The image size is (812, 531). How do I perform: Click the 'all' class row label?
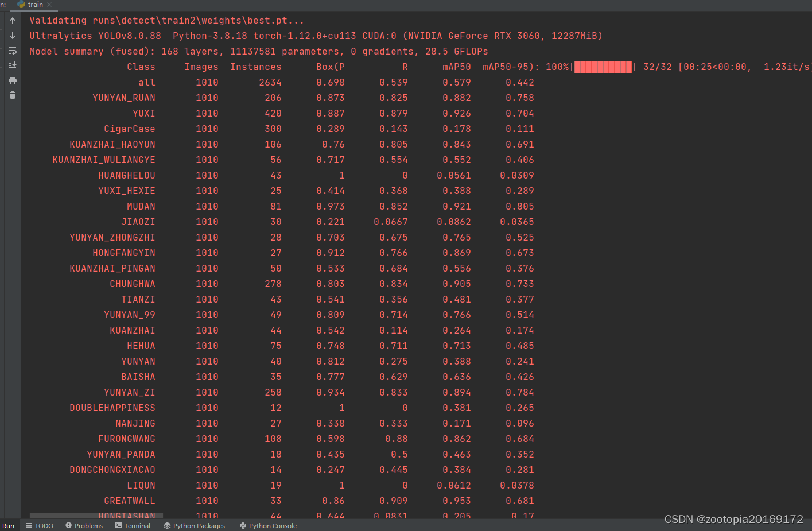147,83
